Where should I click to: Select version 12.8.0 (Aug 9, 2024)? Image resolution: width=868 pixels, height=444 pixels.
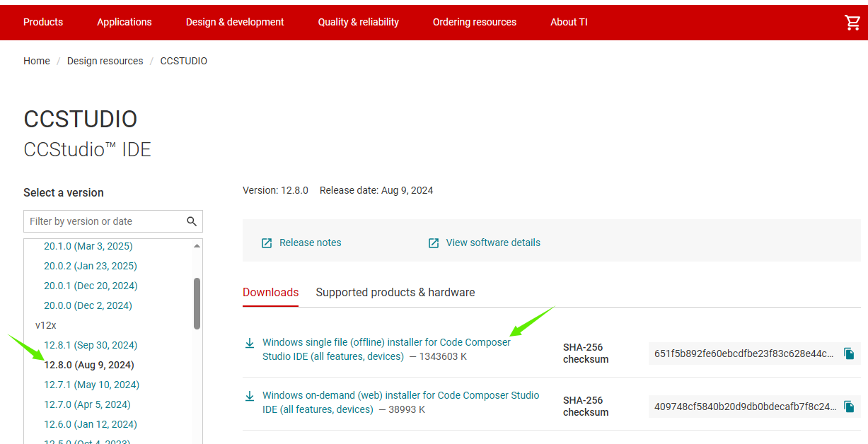tap(89, 365)
